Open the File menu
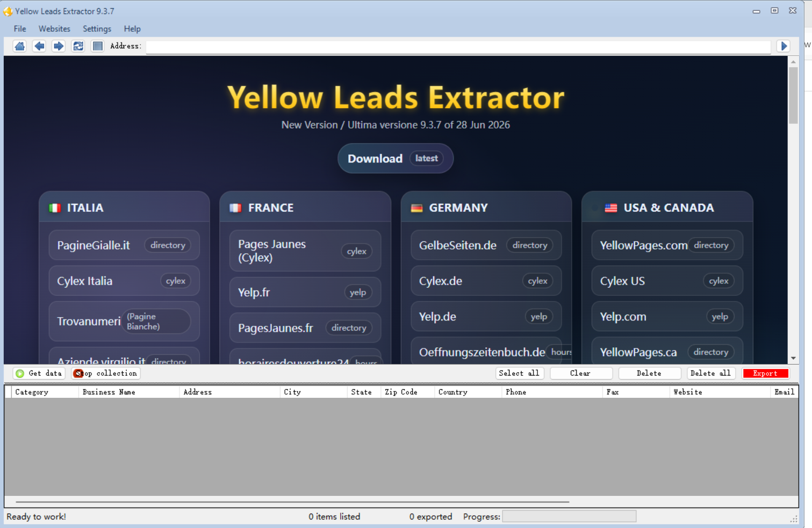This screenshot has height=528, width=812. click(x=20, y=28)
